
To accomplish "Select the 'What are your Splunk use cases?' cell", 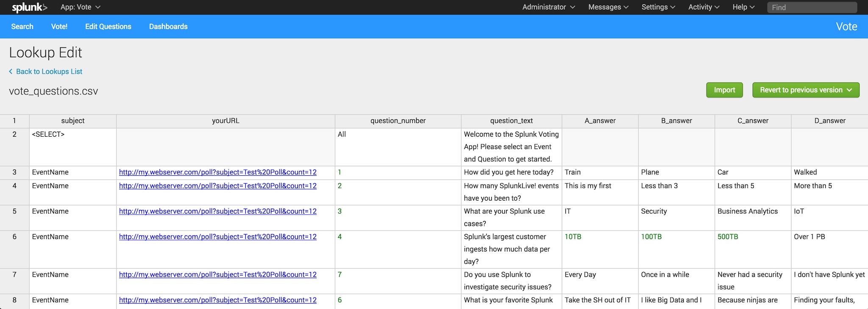I will [512, 218].
